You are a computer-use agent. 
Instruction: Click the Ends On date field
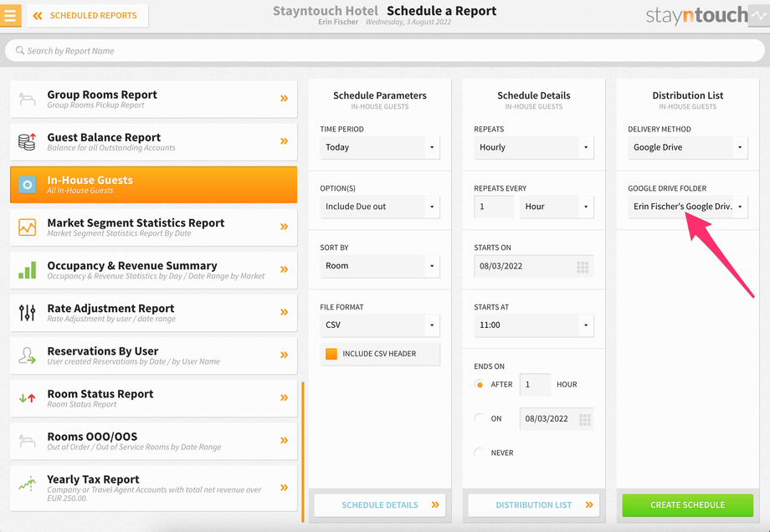pos(557,418)
